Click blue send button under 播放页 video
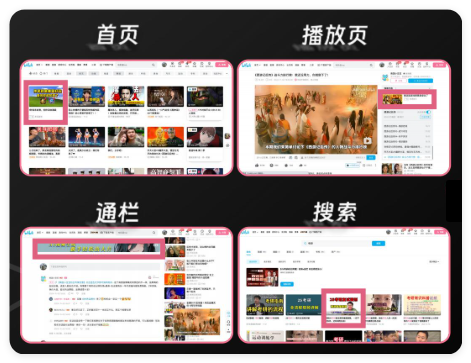Viewport: 471px width, 363px height. (371, 157)
